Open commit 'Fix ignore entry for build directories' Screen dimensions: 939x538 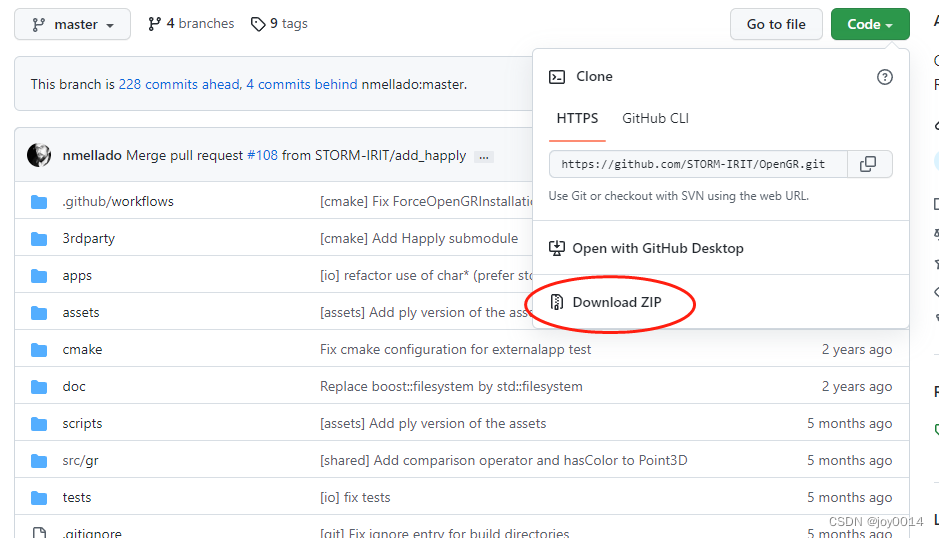coord(444,533)
